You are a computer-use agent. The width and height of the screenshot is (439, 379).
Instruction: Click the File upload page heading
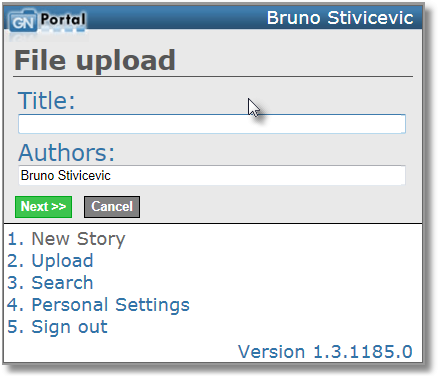coord(95,61)
